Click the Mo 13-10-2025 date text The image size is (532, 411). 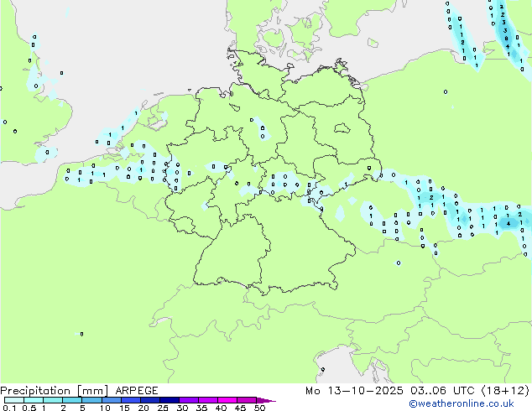coord(354,391)
